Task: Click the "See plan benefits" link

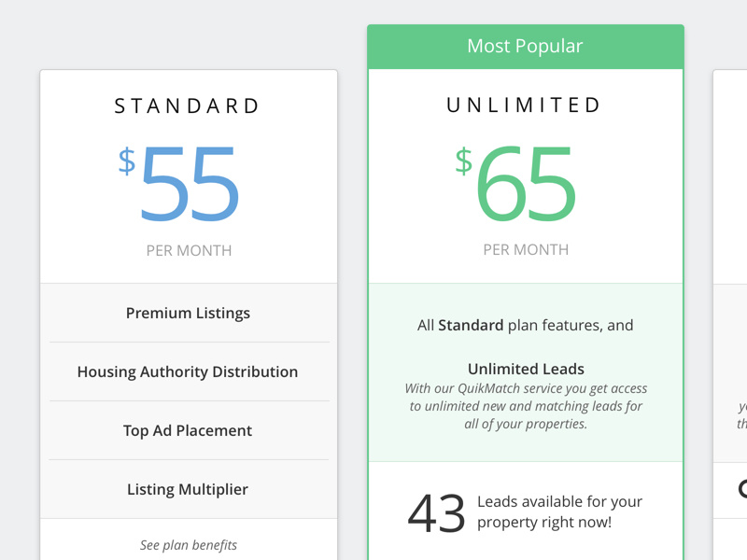Action: [189, 545]
